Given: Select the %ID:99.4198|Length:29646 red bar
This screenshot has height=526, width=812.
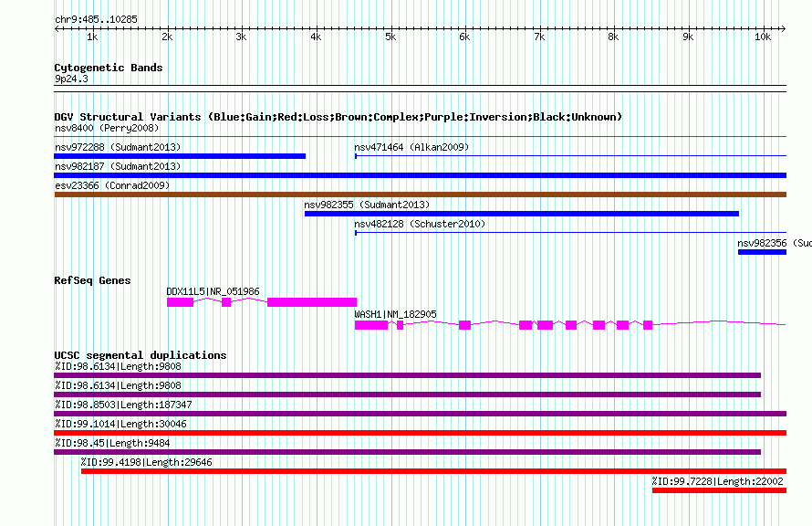Looking at the screenshot, I should (x=433, y=471).
